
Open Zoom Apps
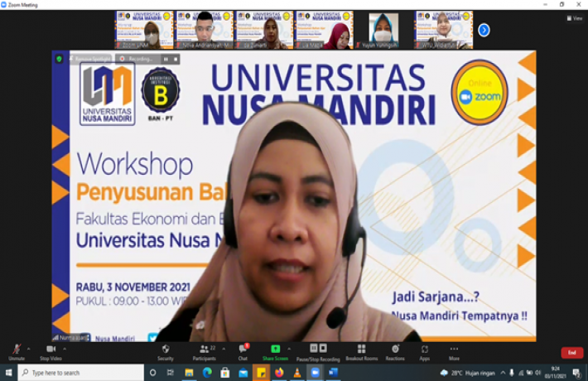click(x=425, y=352)
